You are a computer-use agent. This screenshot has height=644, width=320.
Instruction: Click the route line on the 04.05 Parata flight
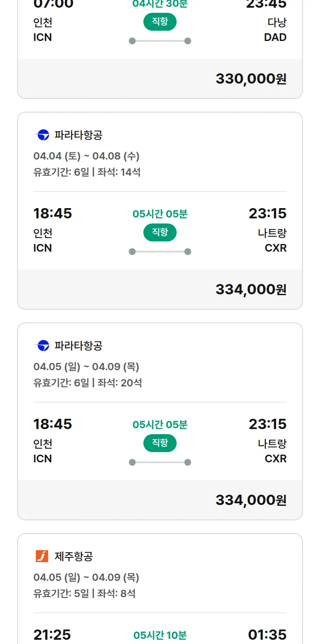point(160,462)
